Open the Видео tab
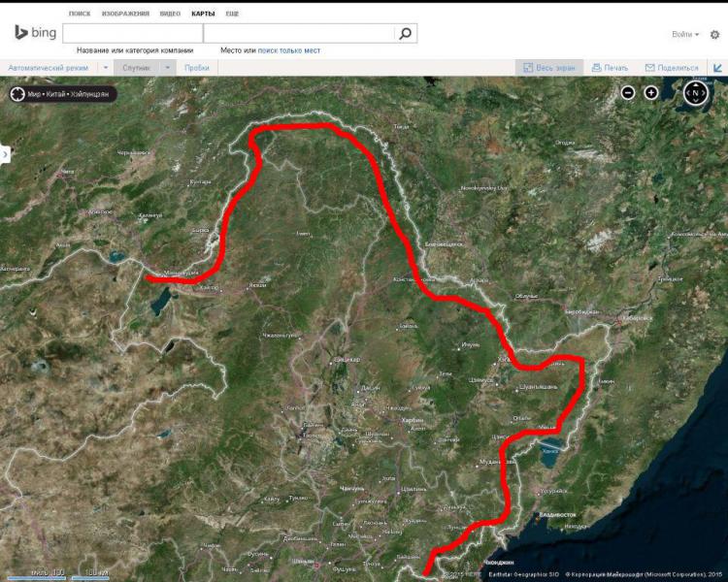The width and height of the screenshot is (728, 582). point(170,15)
